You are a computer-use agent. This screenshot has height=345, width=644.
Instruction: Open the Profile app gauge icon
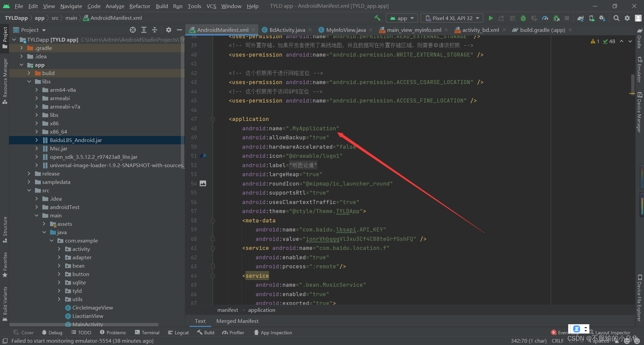click(545, 18)
